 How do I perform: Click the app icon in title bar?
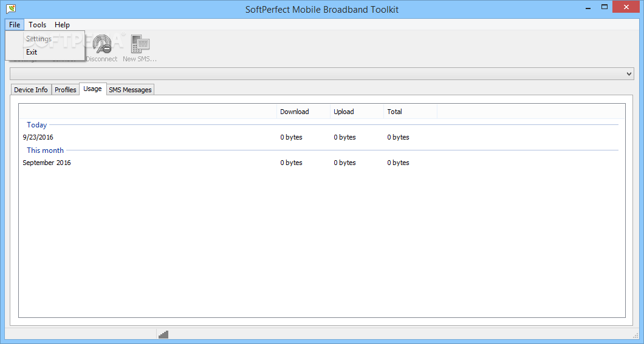pos(11,8)
